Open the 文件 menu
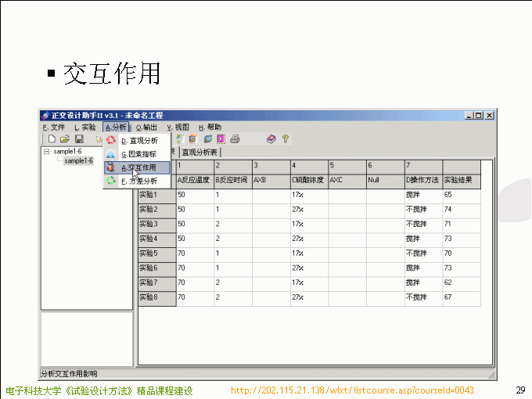The image size is (532, 399). tap(54, 127)
